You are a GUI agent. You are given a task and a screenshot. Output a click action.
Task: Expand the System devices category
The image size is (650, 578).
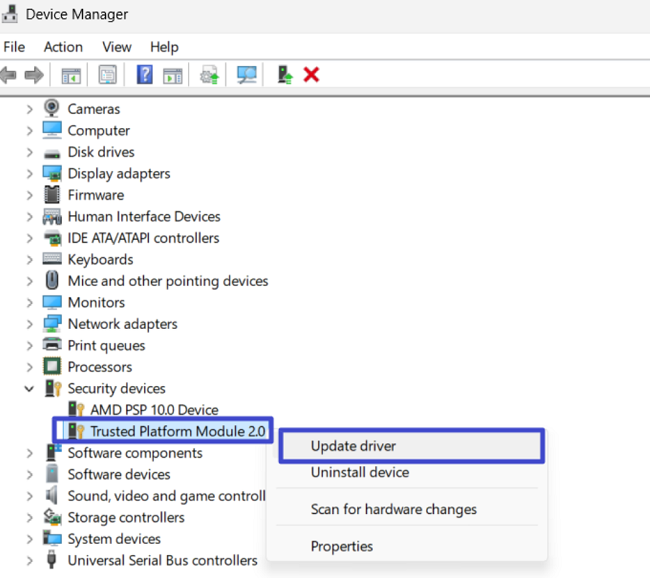pos(29,539)
